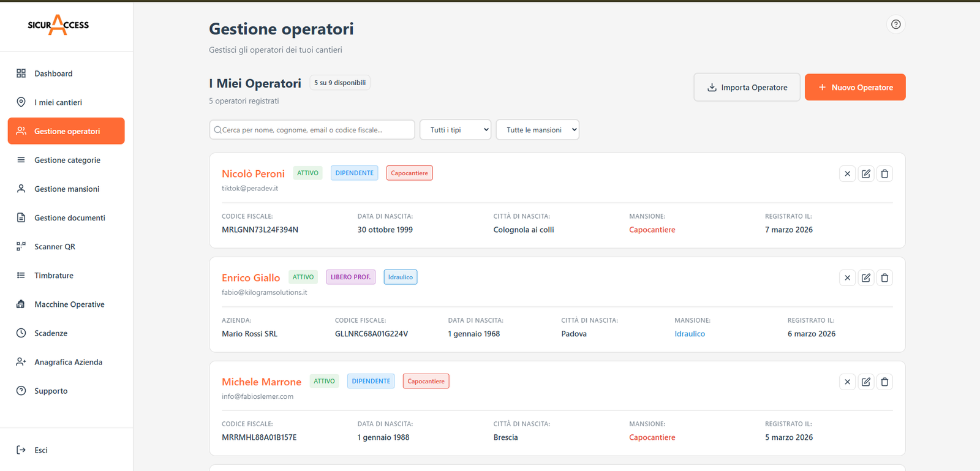The image size is (980, 471).
Task: Click trash icon on Nicolò Peroni card
Action: (x=884, y=174)
